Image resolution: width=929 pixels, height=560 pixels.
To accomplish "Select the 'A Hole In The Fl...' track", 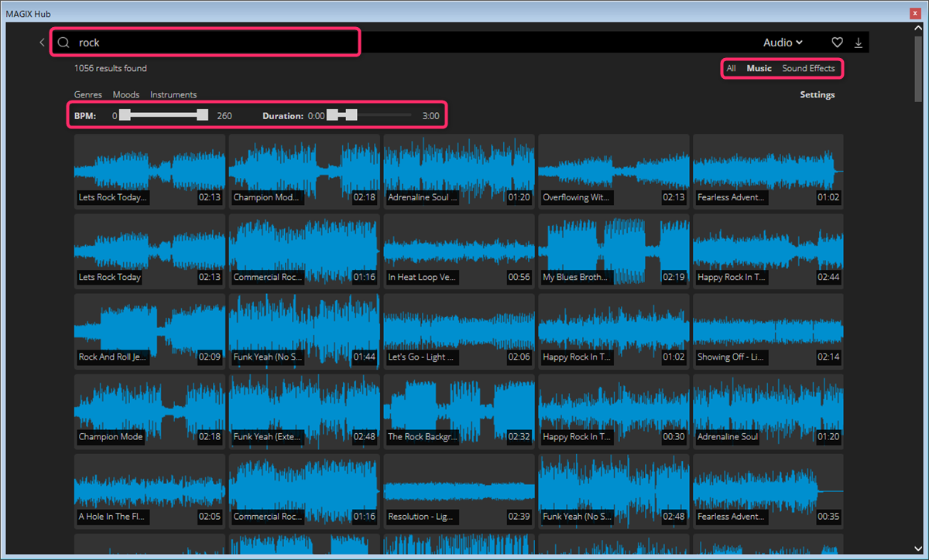I will [x=149, y=490].
